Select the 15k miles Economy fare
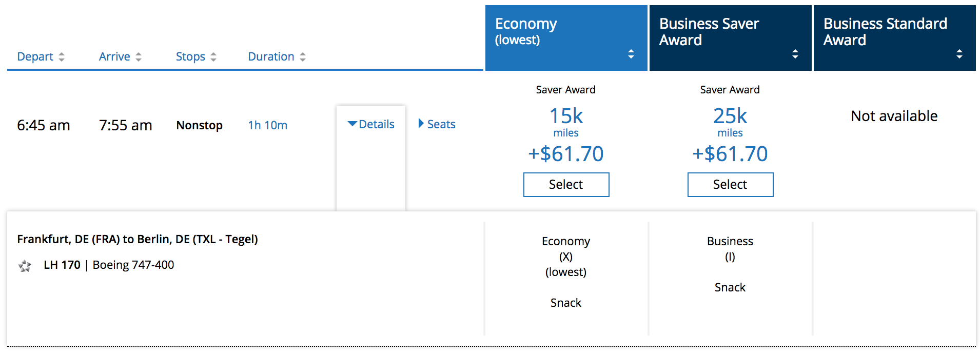The height and width of the screenshot is (353, 980). tap(566, 185)
